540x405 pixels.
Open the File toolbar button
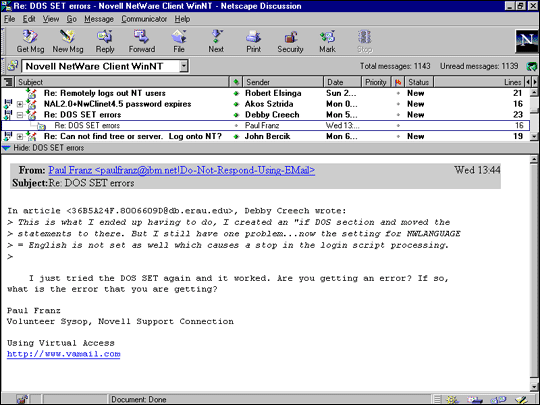coord(179,41)
